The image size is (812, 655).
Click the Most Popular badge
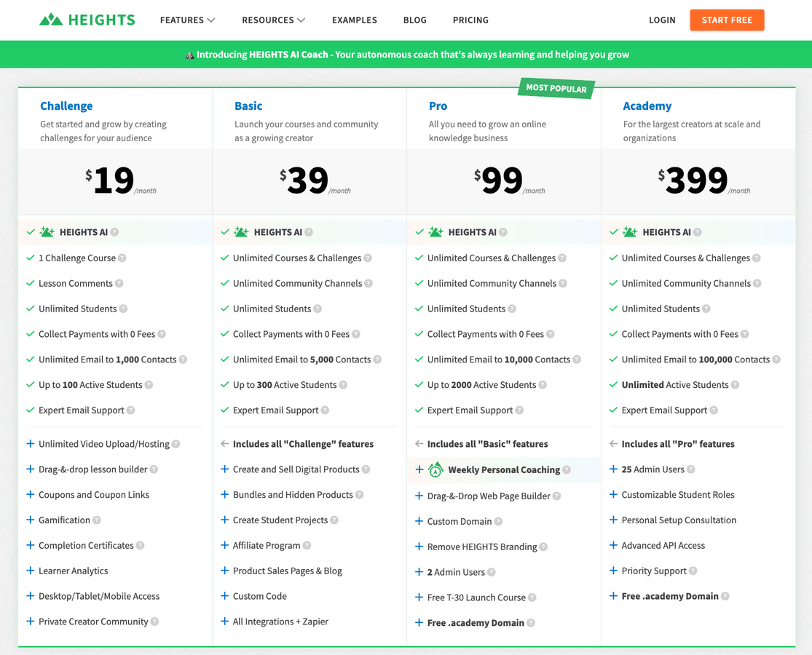click(556, 89)
